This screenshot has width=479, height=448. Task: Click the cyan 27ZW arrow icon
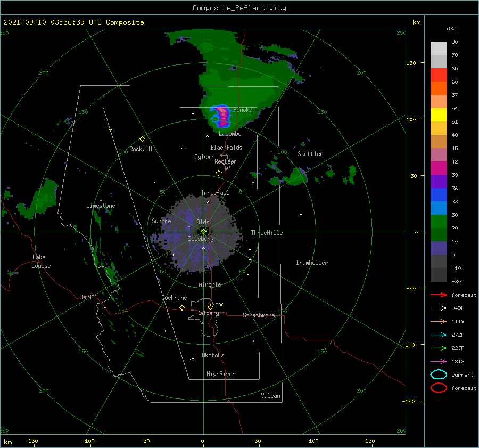(439, 335)
